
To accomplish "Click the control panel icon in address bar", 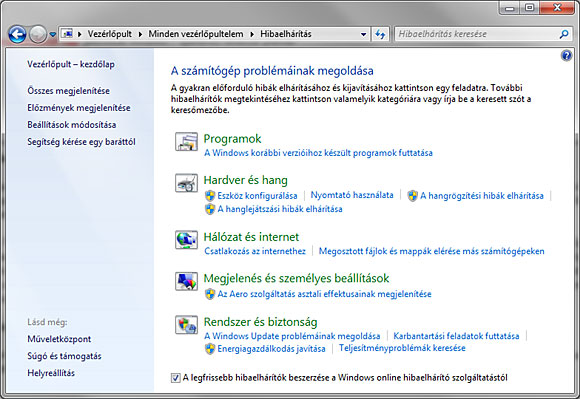I will tap(67, 34).
